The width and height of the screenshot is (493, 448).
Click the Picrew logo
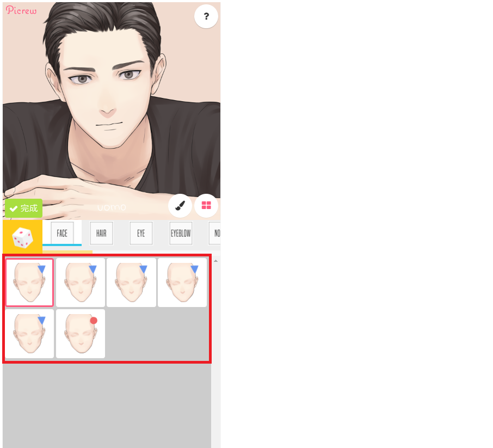pos(21,10)
